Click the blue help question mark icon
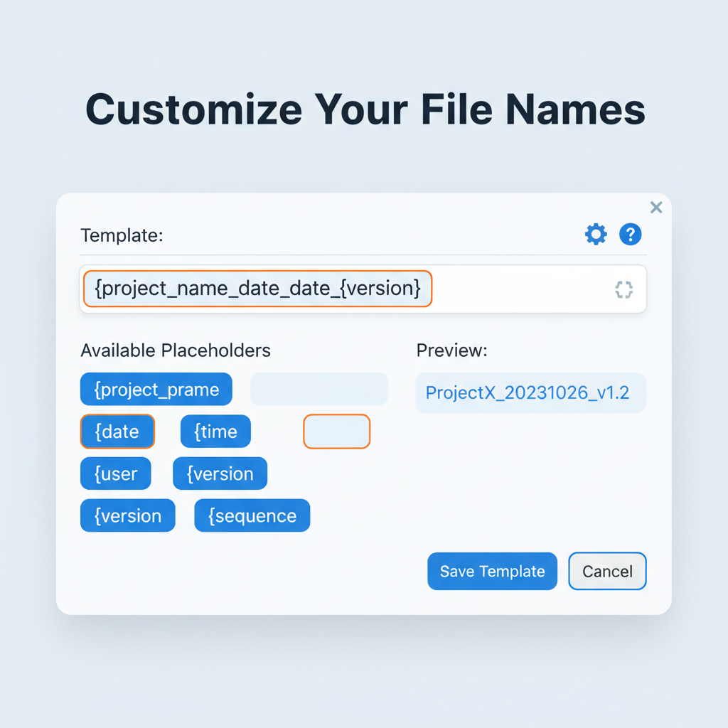 pyautogui.click(x=630, y=234)
